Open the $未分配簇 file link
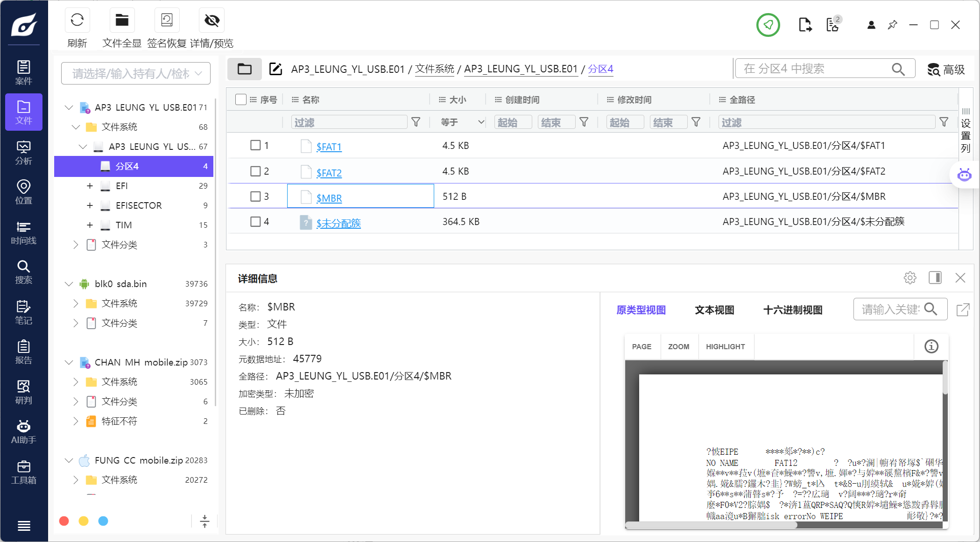Image resolution: width=980 pixels, height=542 pixels. click(x=338, y=223)
